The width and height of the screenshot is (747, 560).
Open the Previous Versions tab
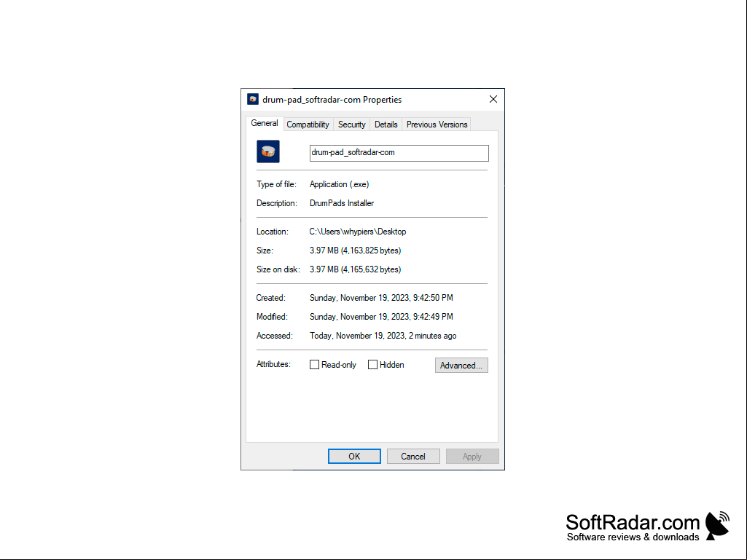(x=437, y=125)
